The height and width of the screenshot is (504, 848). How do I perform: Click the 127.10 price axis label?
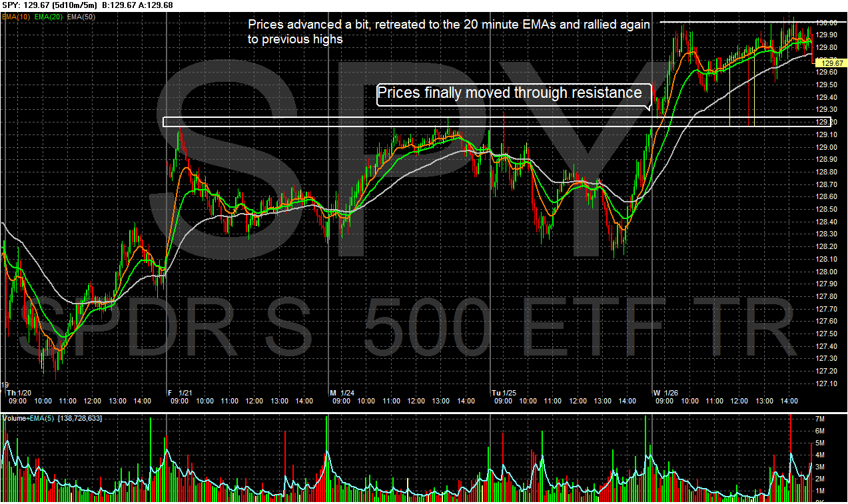point(827,384)
